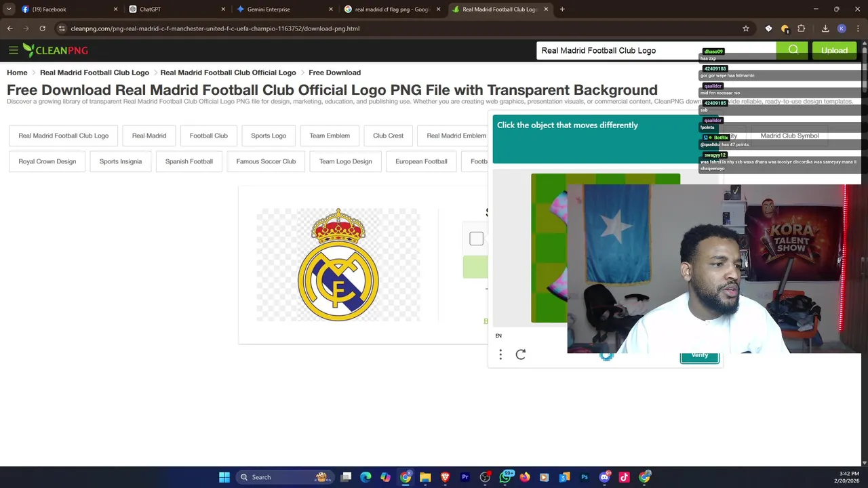868x488 pixels.
Task: Launch Photoshop from the taskbar
Action: click(585, 477)
